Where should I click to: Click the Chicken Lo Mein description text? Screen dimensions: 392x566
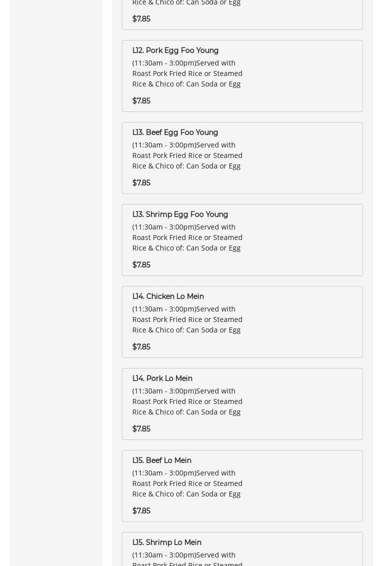click(x=187, y=319)
